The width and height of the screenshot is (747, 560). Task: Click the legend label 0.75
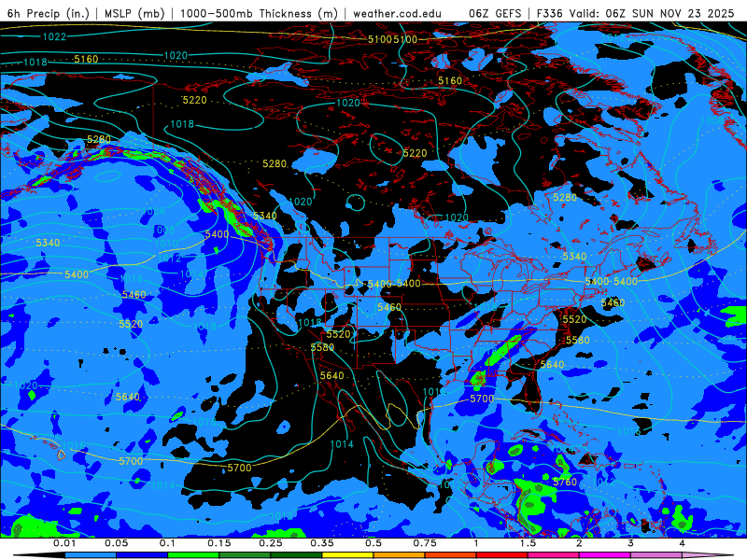(425, 543)
